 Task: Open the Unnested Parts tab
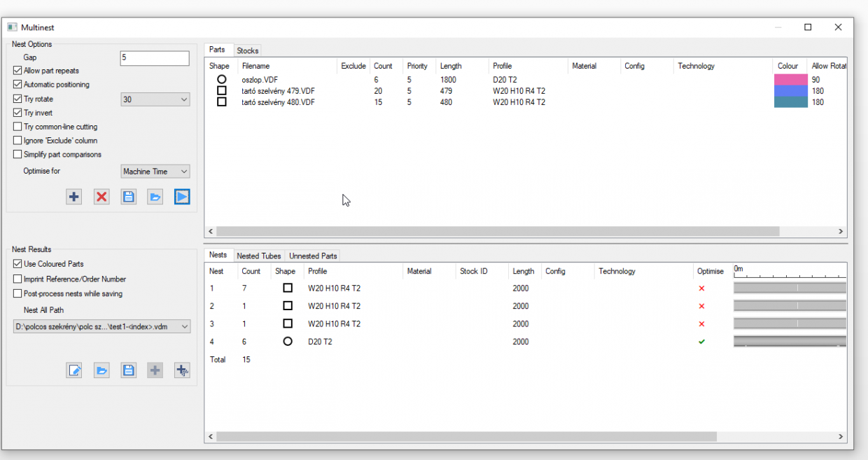(x=313, y=256)
